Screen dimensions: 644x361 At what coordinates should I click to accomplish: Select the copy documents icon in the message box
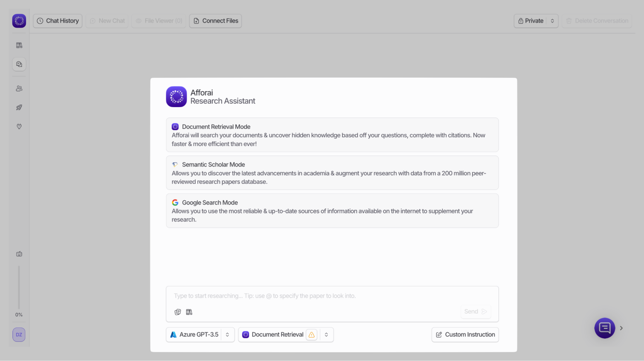(178, 311)
